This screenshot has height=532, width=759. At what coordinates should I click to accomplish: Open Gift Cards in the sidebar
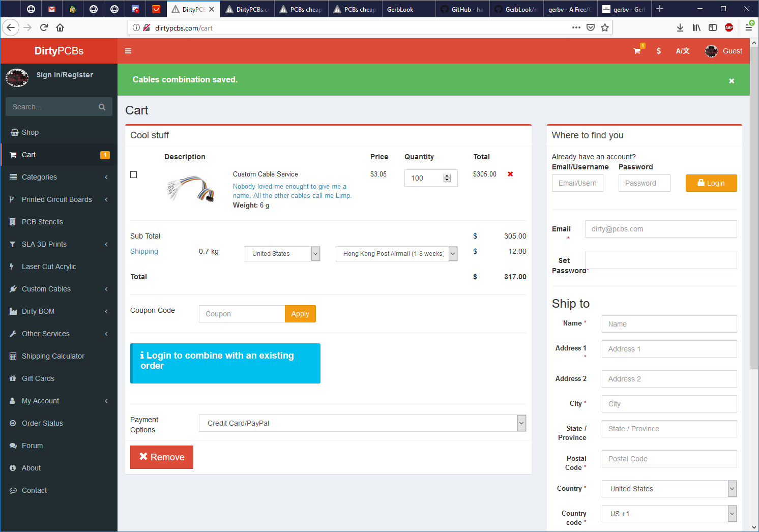pos(59,378)
